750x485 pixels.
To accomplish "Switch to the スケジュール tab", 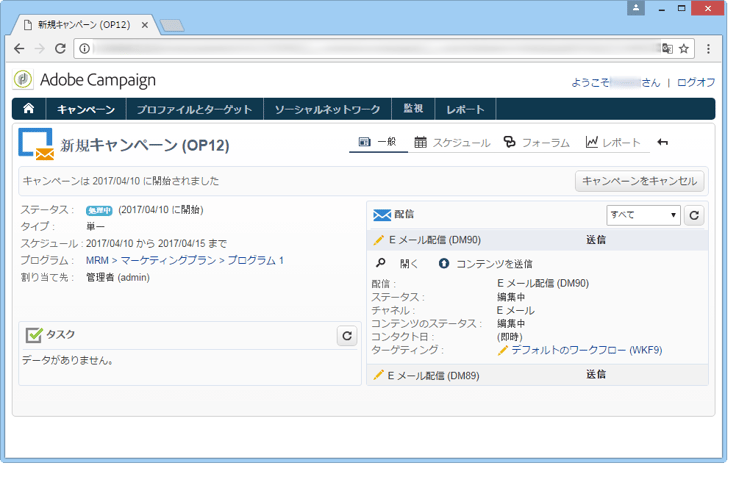I will click(452, 143).
